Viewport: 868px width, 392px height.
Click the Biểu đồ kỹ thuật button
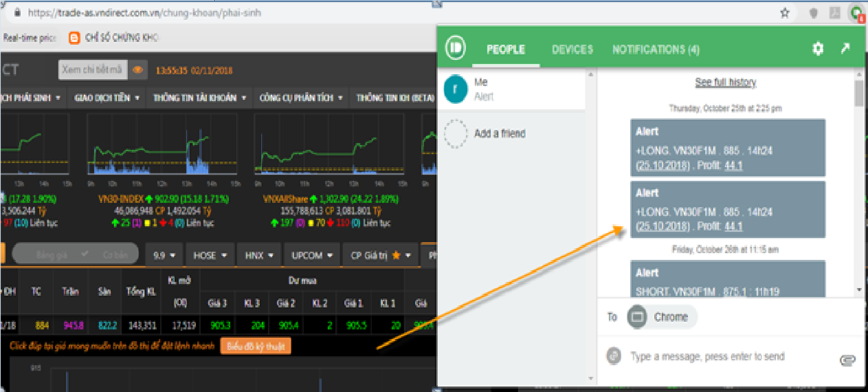coord(256,346)
